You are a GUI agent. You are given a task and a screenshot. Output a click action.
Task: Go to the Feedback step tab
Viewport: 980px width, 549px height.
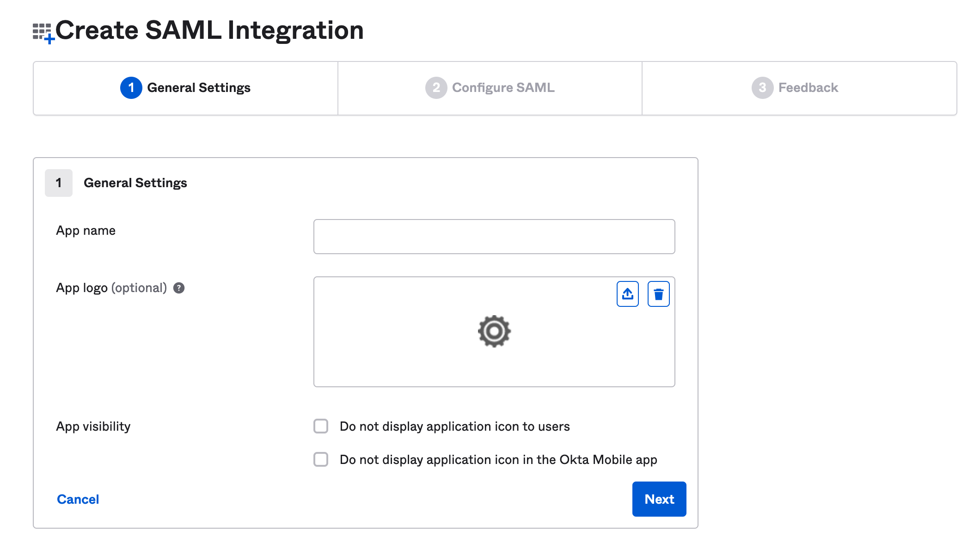click(808, 88)
